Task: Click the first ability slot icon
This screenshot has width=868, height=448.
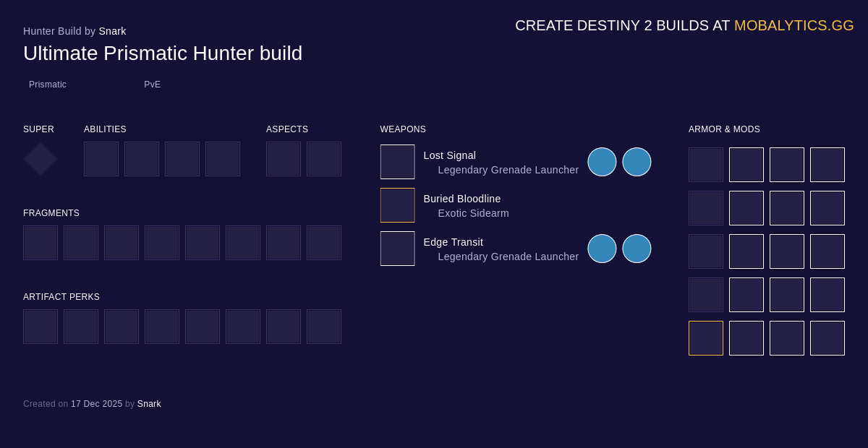Action: 101,159
